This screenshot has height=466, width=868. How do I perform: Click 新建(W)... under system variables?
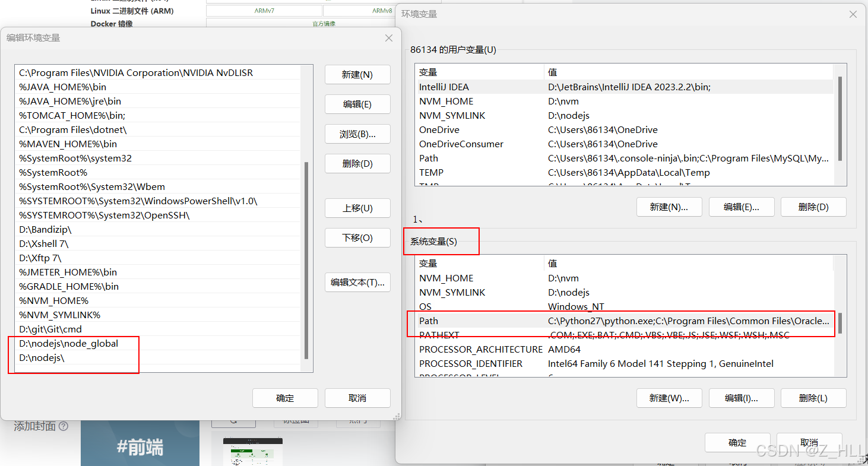pos(669,398)
